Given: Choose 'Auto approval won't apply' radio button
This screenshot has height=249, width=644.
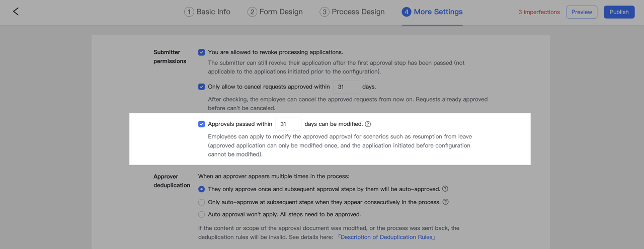Looking at the screenshot, I should pyautogui.click(x=201, y=214).
